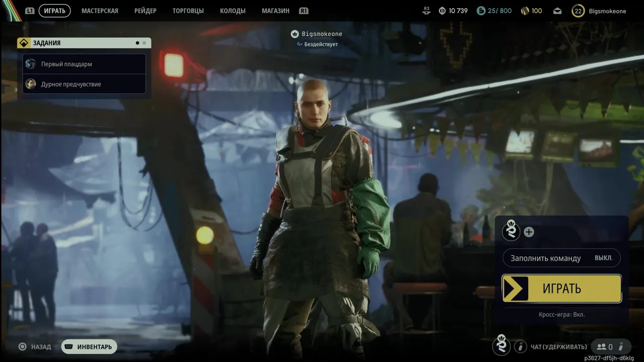Open the МАГАЗИН tab
The width and height of the screenshot is (644, 362).
tap(275, 11)
